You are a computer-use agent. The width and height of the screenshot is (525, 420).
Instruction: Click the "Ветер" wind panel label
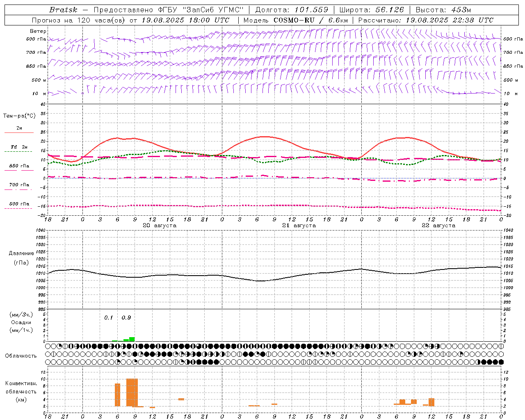click(38, 31)
